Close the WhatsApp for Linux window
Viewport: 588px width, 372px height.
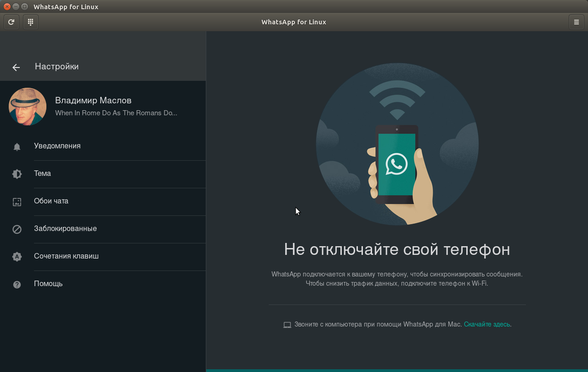coord(7,6)
